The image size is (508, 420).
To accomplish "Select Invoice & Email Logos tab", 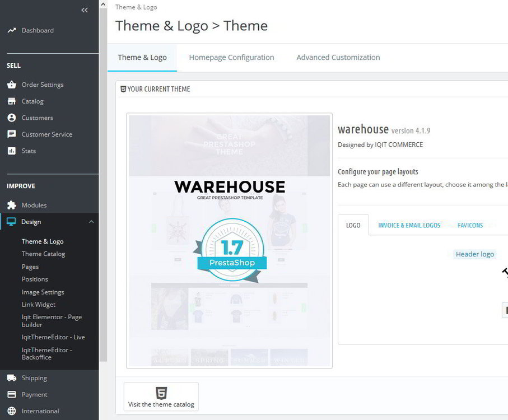I will click(x=409, y=225).
